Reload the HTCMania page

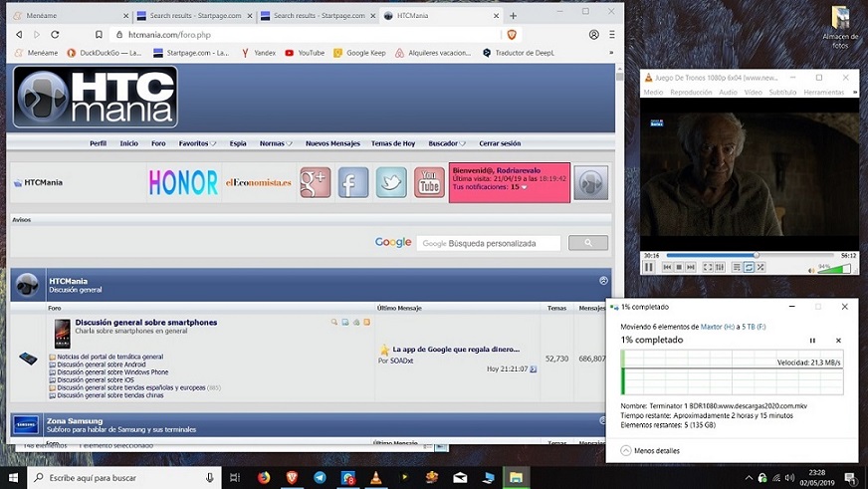click(x=55, y=34)
